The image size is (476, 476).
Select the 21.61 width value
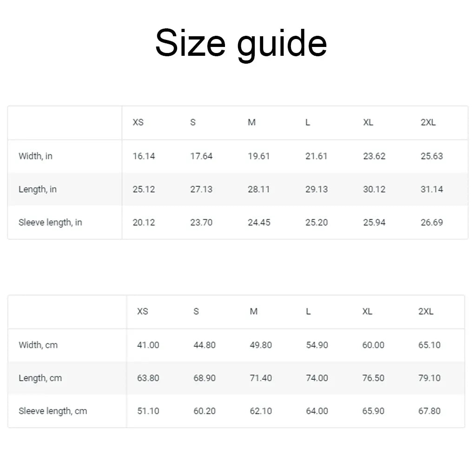tap(317, 156)
